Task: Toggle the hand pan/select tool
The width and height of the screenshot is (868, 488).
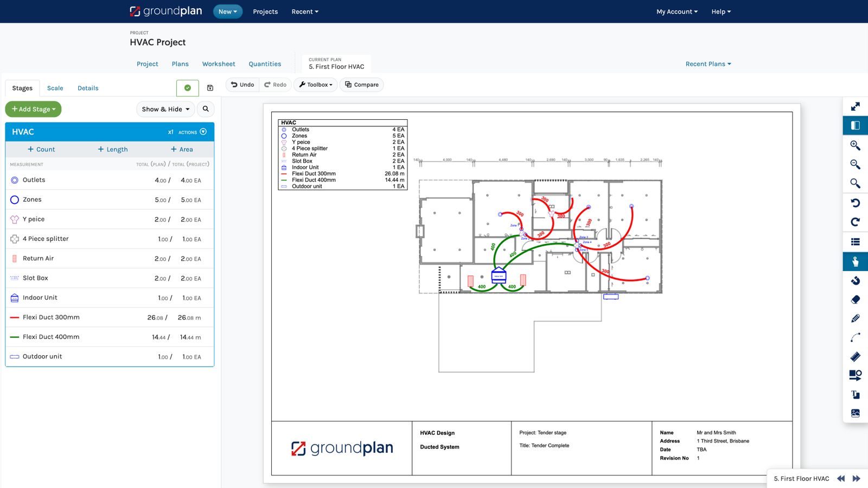Action: pyautogui.click(x=855, y=260)
